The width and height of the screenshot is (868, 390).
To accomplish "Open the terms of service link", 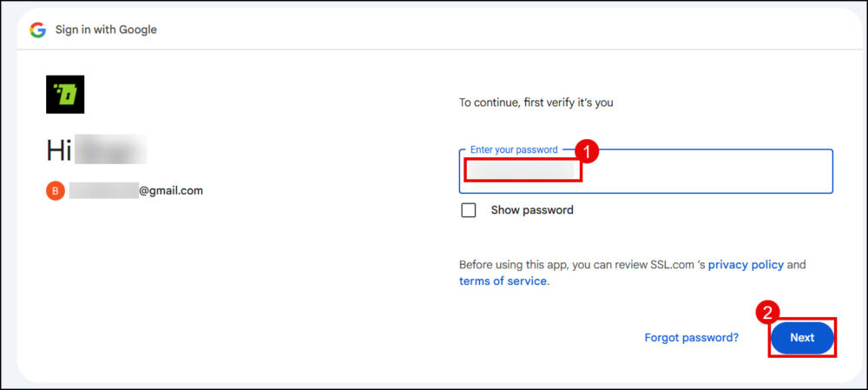I will coord(503,281).
